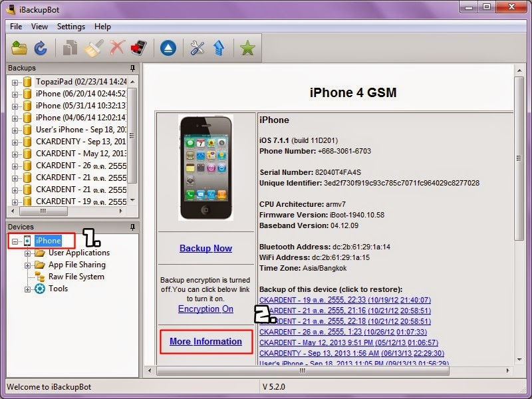Restore CKARDENT 26 ต.ค. 2555 1:23 backup link

(343, 332)
